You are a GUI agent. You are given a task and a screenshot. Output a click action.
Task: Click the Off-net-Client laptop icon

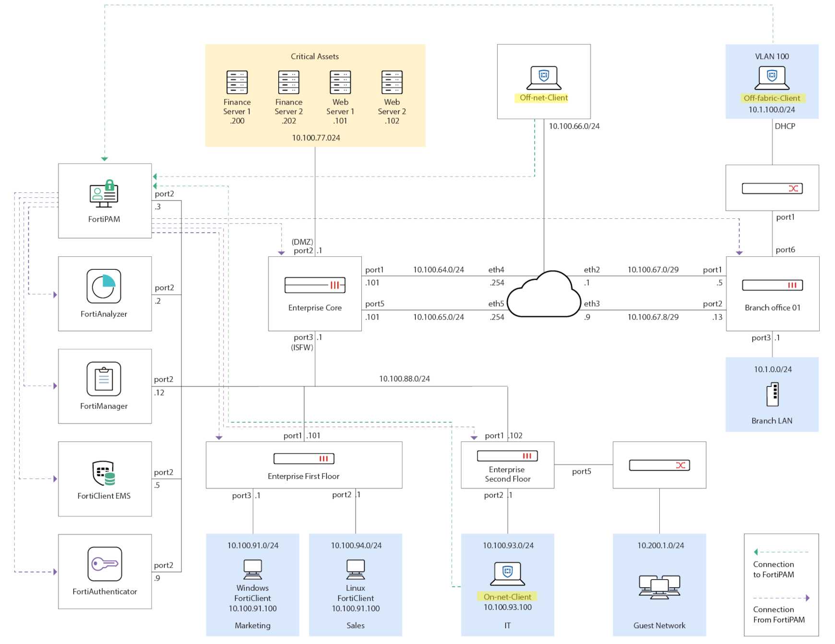point(543,77)
